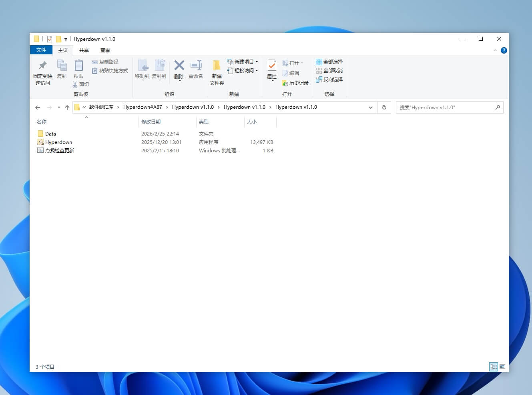Select the Hyperdown application file
Image resolution: width=532 pixels, height=395 pixels.
[x=58, y=142]
